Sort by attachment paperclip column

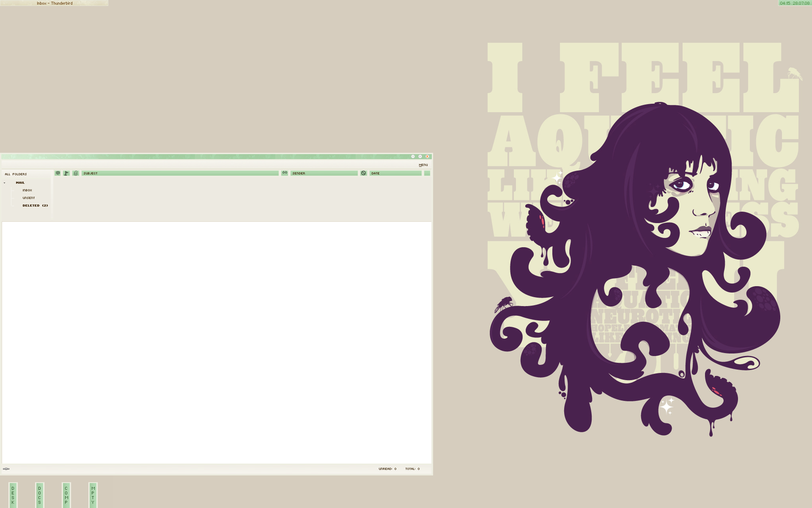(76, 173)
